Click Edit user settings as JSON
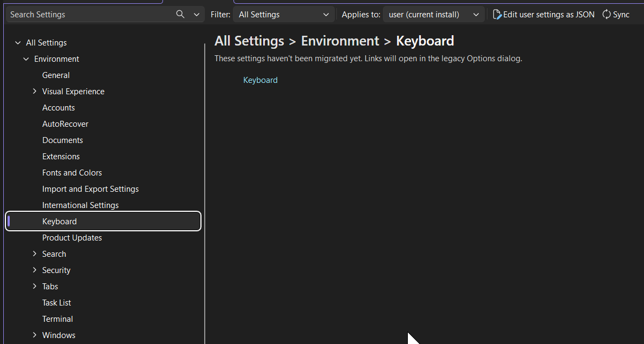This screenshot has width=644, height=344. [x=543, y=15]
